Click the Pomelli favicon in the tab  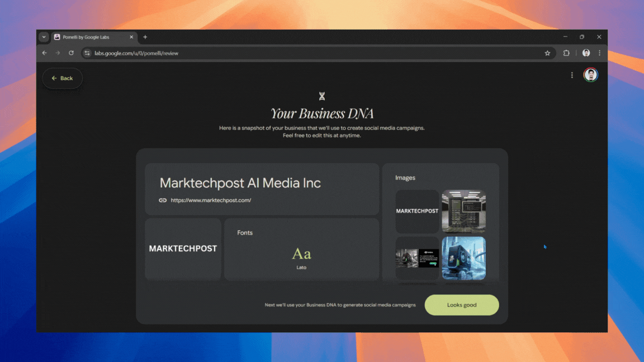click(57, 37)
